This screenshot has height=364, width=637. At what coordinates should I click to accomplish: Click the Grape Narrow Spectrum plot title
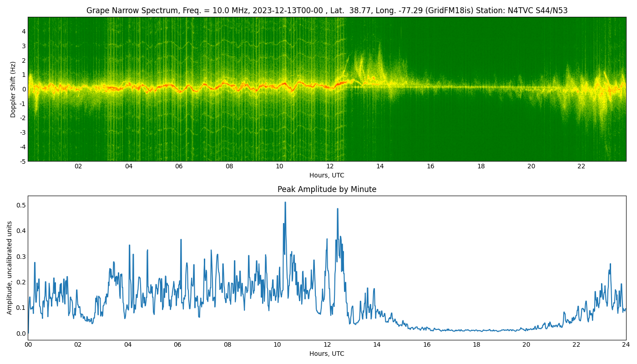click(327, 10)
